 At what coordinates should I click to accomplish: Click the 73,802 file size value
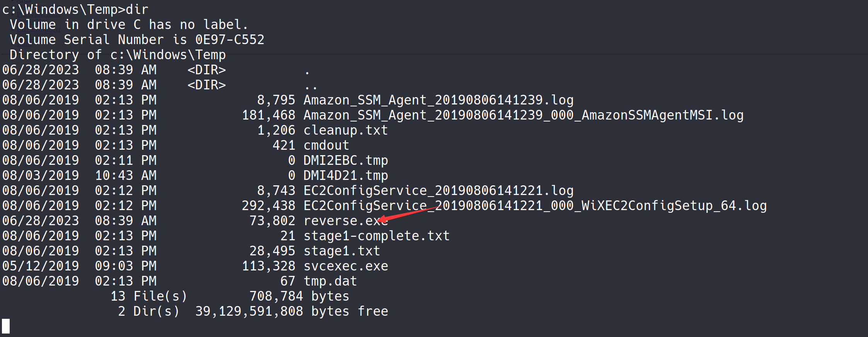click(272, 221)
